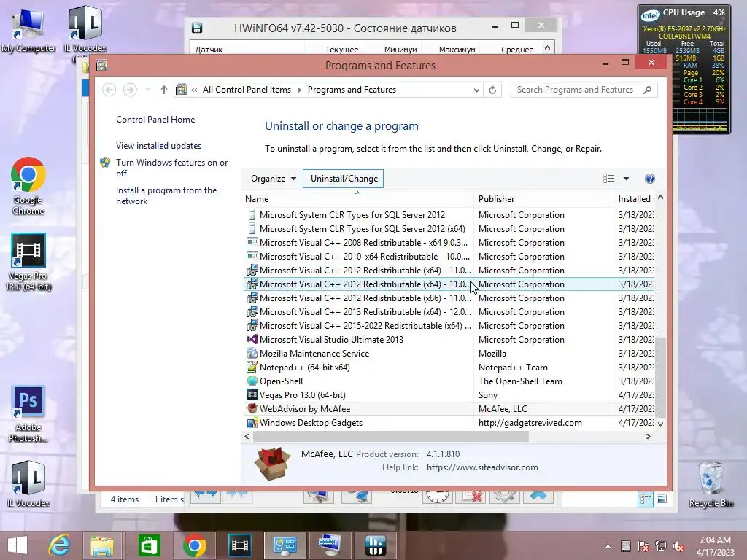747x560 pixels.
Task: Click the Windows Start button
Action: coord(18,545)
